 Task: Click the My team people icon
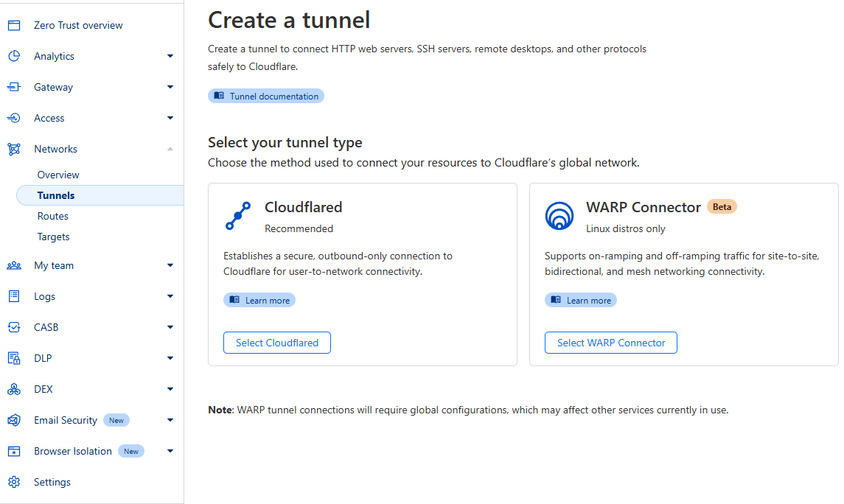[13, 266]
